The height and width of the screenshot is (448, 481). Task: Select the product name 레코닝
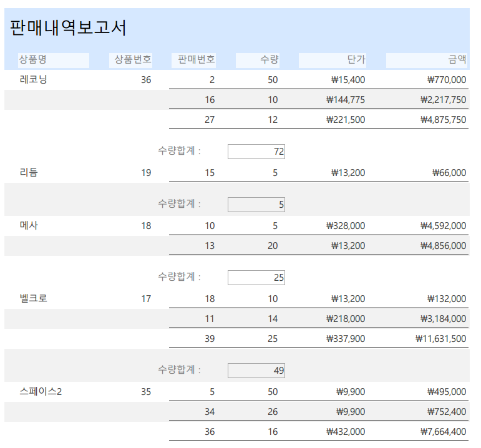point(34,80)
